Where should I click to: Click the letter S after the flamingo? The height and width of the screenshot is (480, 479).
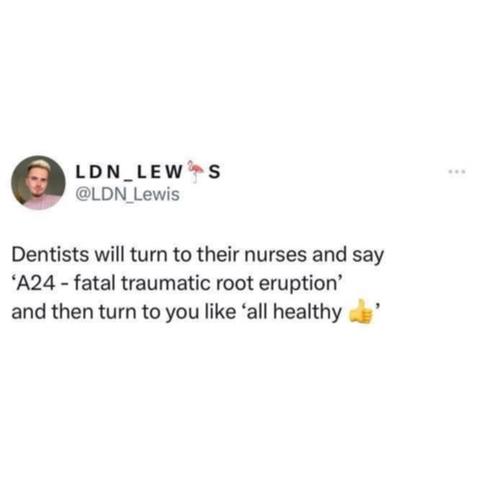coord(214,172)
